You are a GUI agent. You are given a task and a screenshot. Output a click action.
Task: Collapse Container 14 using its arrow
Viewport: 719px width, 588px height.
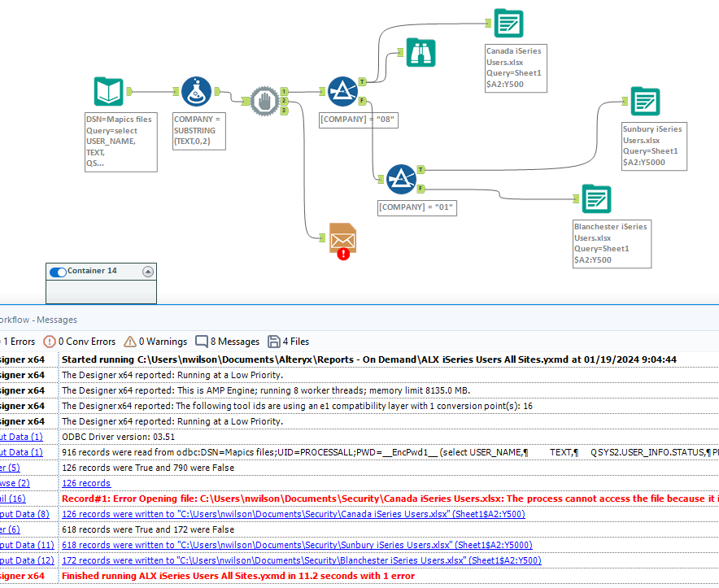(x=147, y=271)
